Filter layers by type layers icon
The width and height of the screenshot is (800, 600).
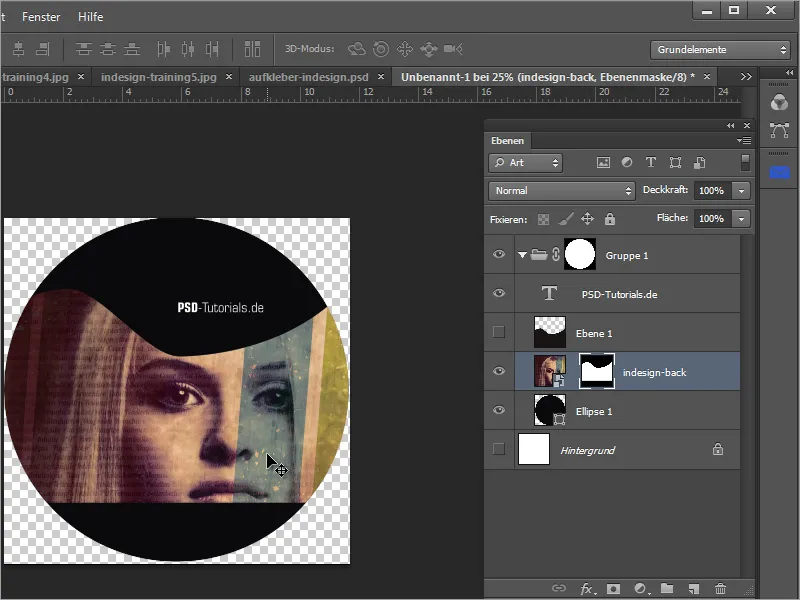651,162
